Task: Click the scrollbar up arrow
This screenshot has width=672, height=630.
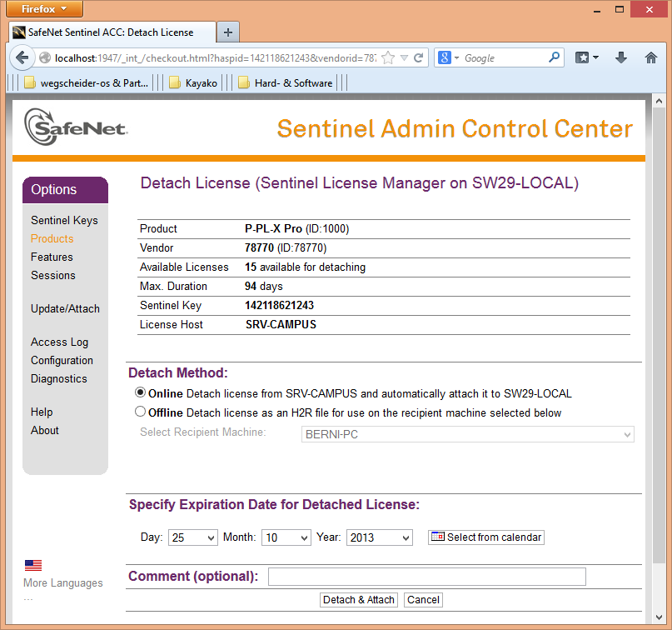Action: pos(659,101)
